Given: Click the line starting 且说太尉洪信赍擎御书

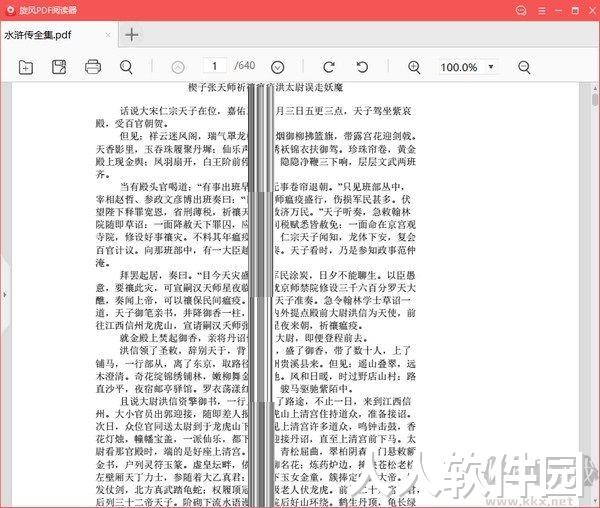Looking at the screenshot, I should click(x=265, y=401).
